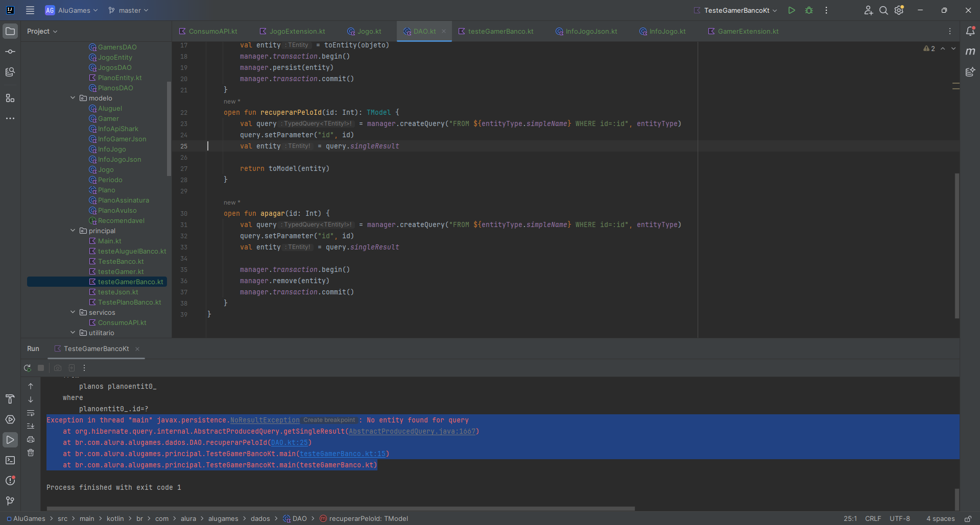Screen dimensions: 980x525
Task: Open editor tabs list menu
Action: (x=950, y=31)
